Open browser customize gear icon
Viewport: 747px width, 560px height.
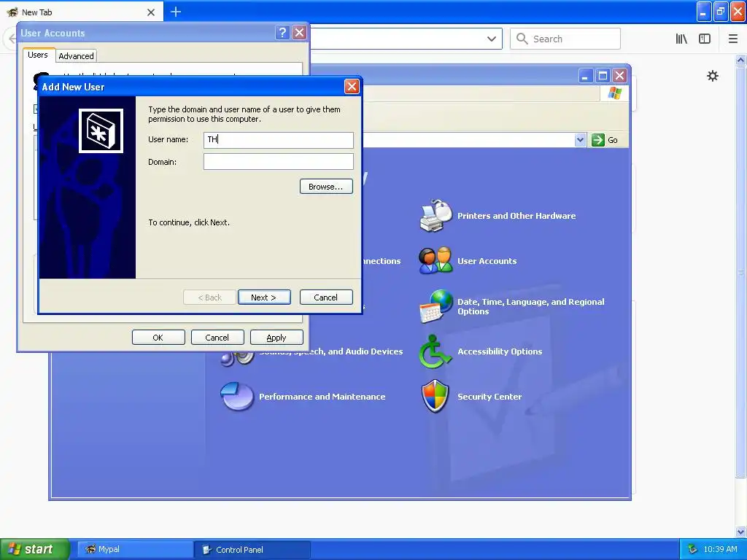712,76
